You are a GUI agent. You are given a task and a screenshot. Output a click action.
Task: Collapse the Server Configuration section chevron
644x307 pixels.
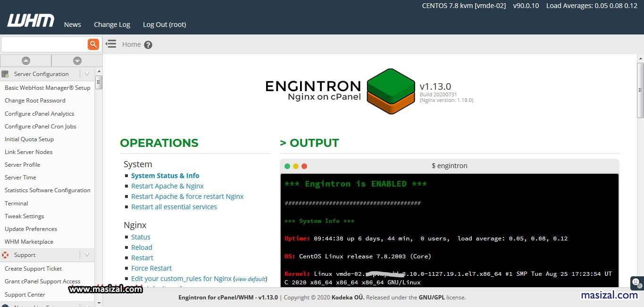[87, 74]
